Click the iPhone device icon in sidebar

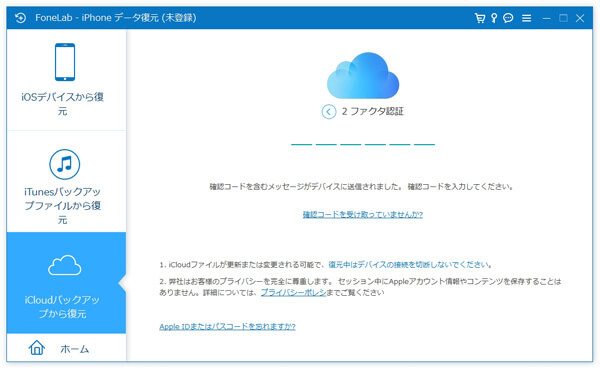(x=65, y=62)
